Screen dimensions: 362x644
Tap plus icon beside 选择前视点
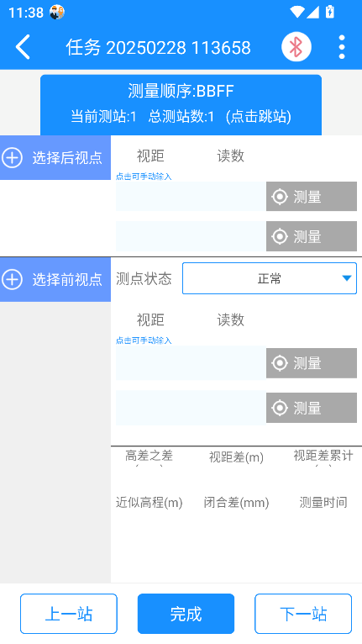(13, 279)
